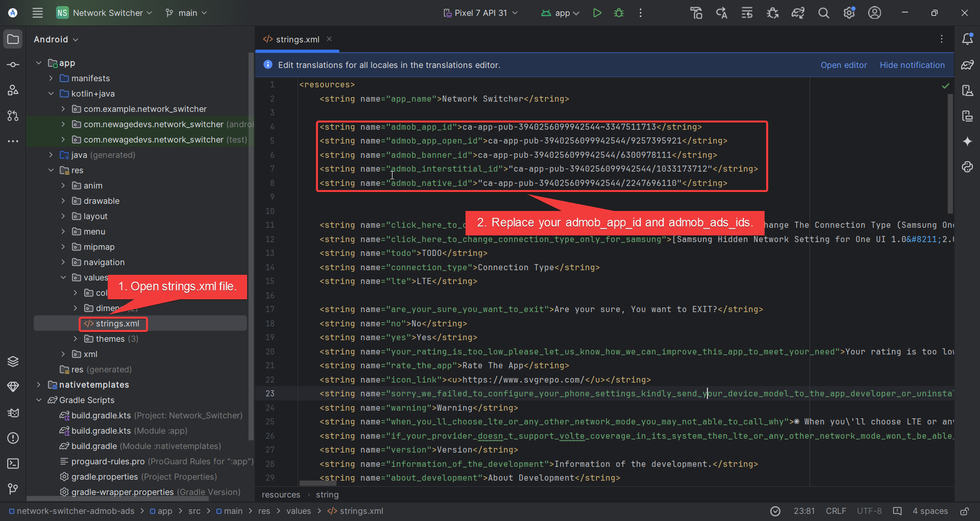
Task: Open the device selector showing Pixel 7 API 31
Action: pos(480,13)
